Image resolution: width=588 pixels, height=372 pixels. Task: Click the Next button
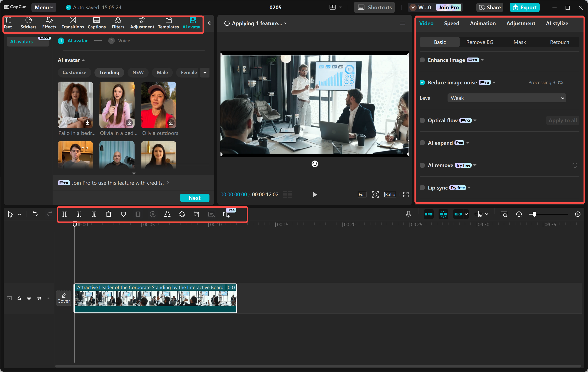coord(194,198)
